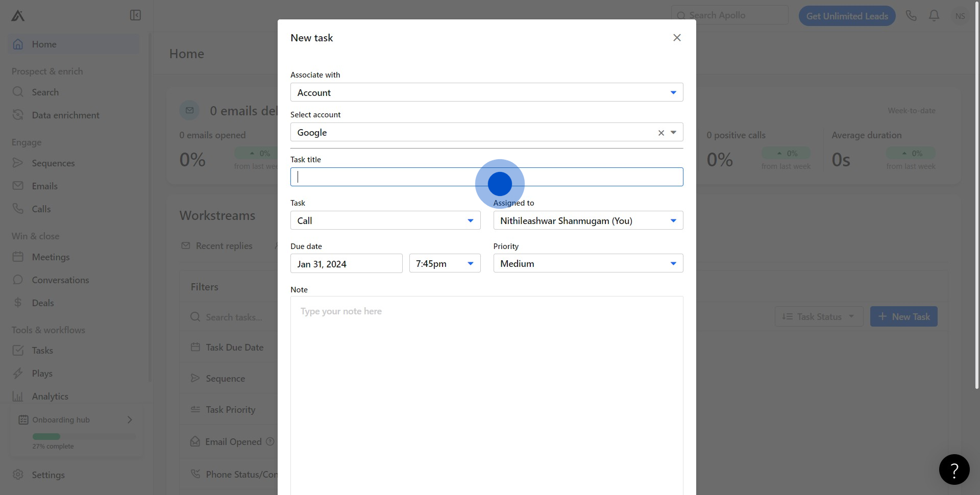Screen dimensions: 980x495
Task: Click the due date field Jan 31, 2024
Action: point(346,264)
